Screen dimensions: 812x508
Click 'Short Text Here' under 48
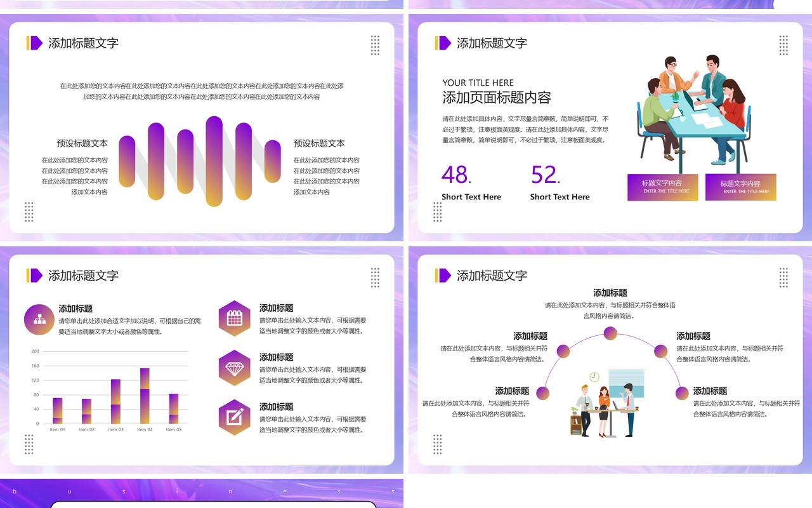[471, 197]
